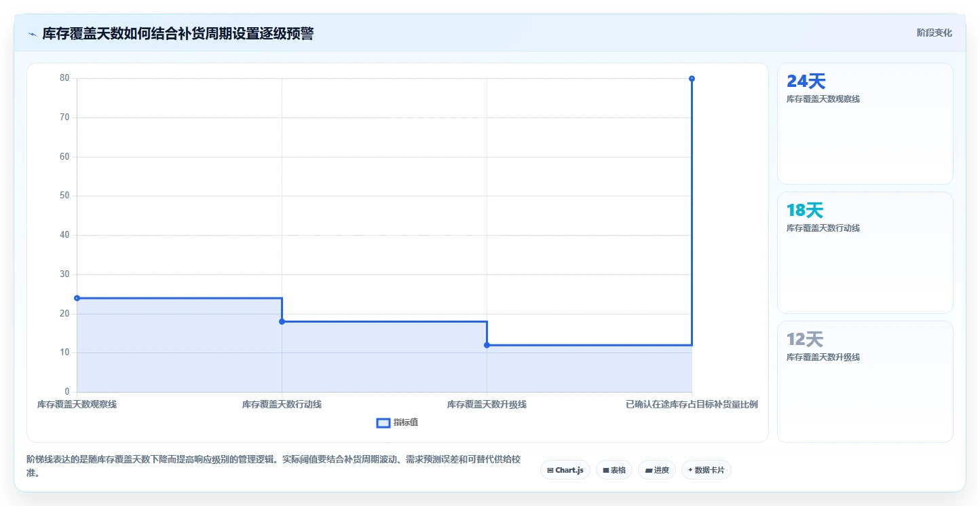Click the icon inside the 表格 tag
Viewport: 980px width, 506px height.
click(605, 470)
